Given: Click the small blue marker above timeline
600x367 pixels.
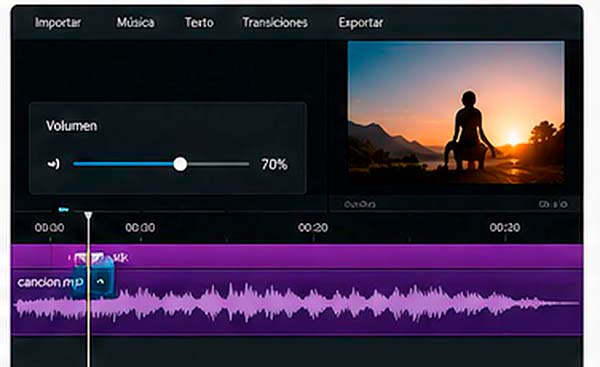Looking at the screenshot, I should (x=64, y=209).
